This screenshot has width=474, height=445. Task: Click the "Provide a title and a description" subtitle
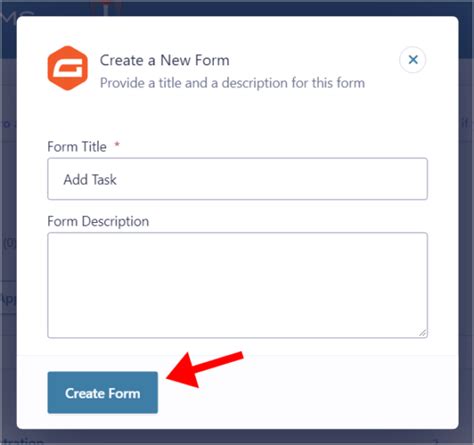[x=232, y=83]
